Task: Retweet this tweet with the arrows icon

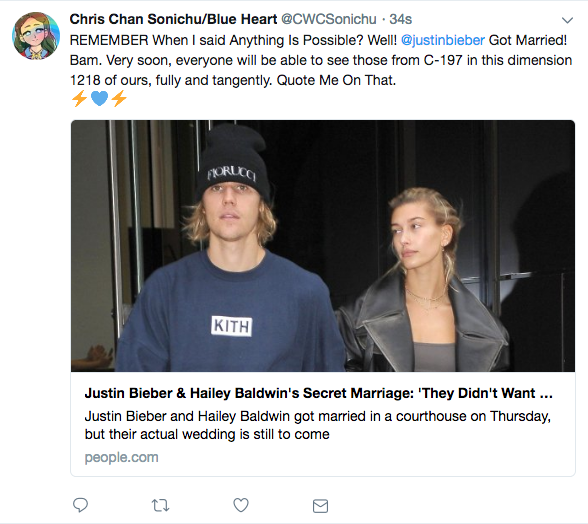Action: (160, 505)
